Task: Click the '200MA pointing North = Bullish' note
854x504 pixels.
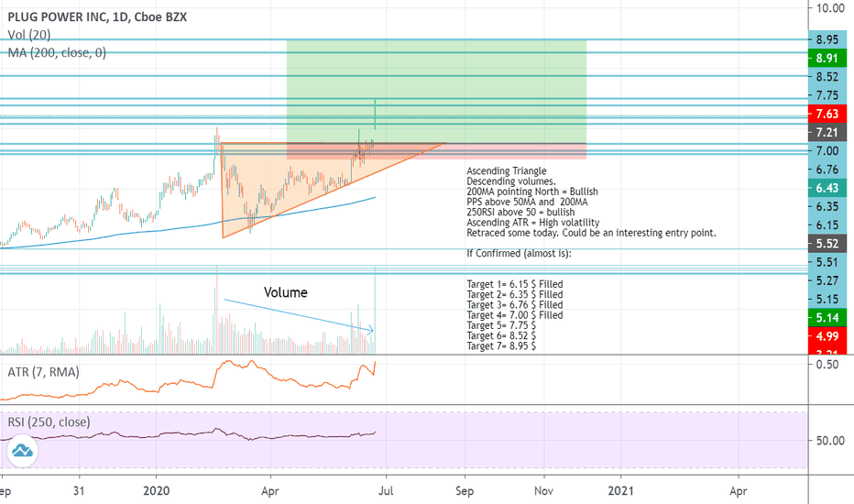Action: tap(532, 192)
